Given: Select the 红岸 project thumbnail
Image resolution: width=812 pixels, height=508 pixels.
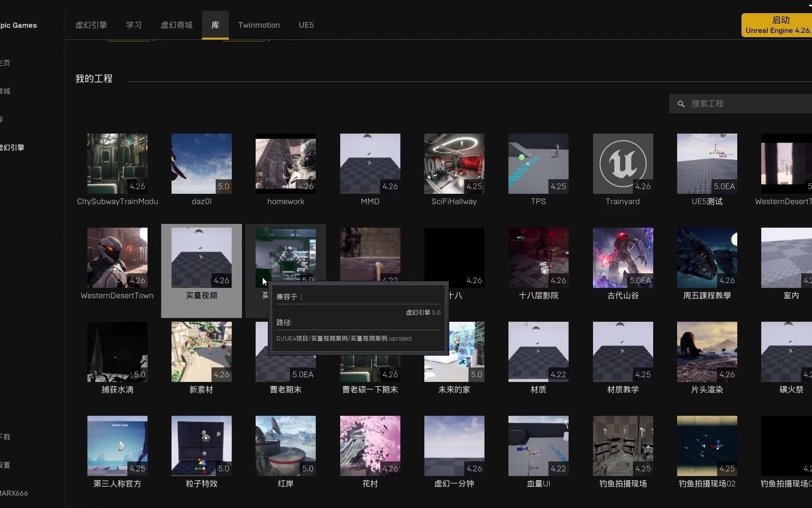Looking at the screenshot, I should click(x=286, y=446).
